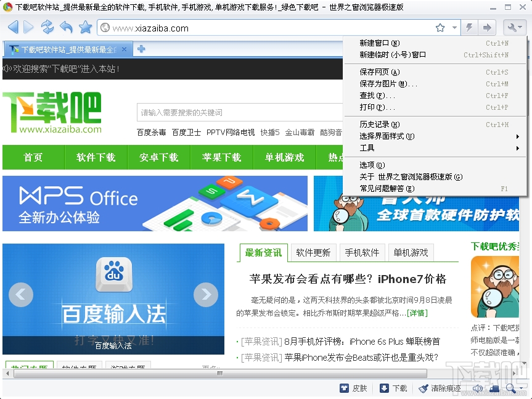Switch to 单机游戏 news tab
532x399 pixels.
(411, 253)
